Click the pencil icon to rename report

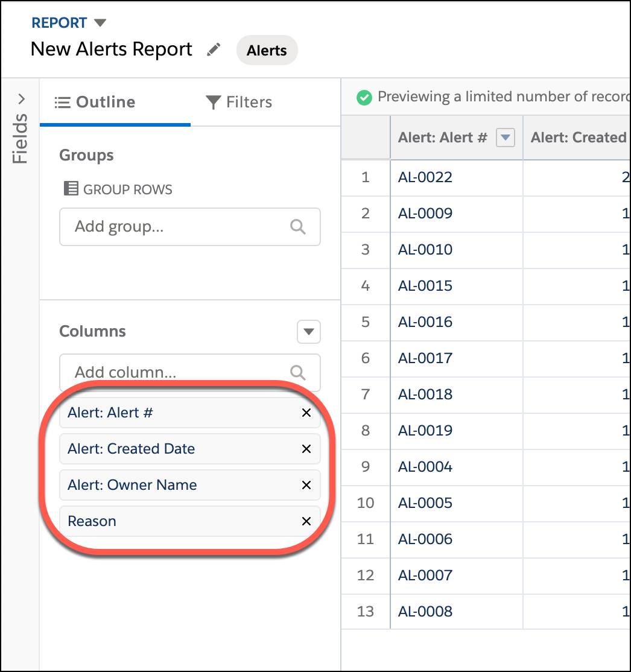(214, 49)
